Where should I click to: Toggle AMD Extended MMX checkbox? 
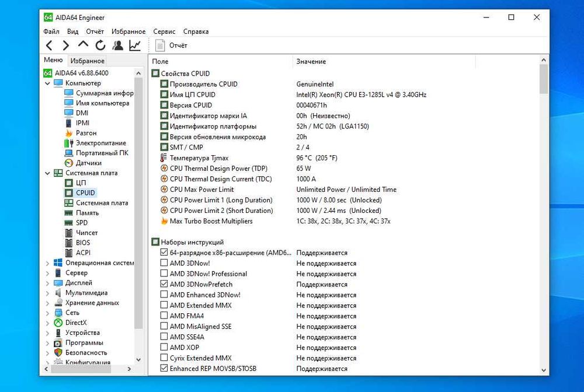pos(164,304)
